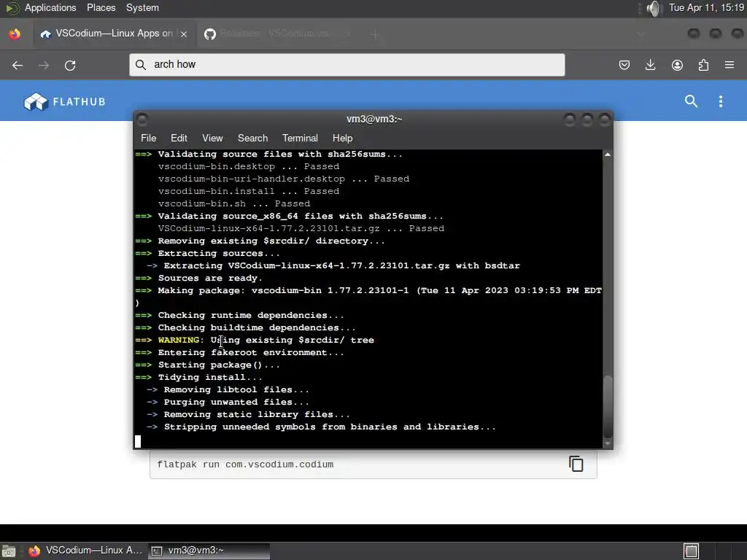
Task: Click the clock showing Tue Apr 11
Action: point(706,7)
